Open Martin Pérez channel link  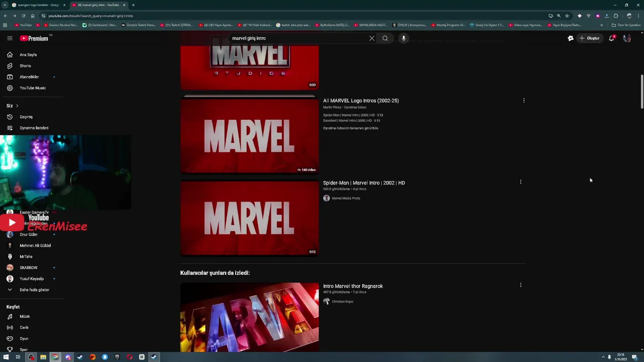click(x=332, y=107)
